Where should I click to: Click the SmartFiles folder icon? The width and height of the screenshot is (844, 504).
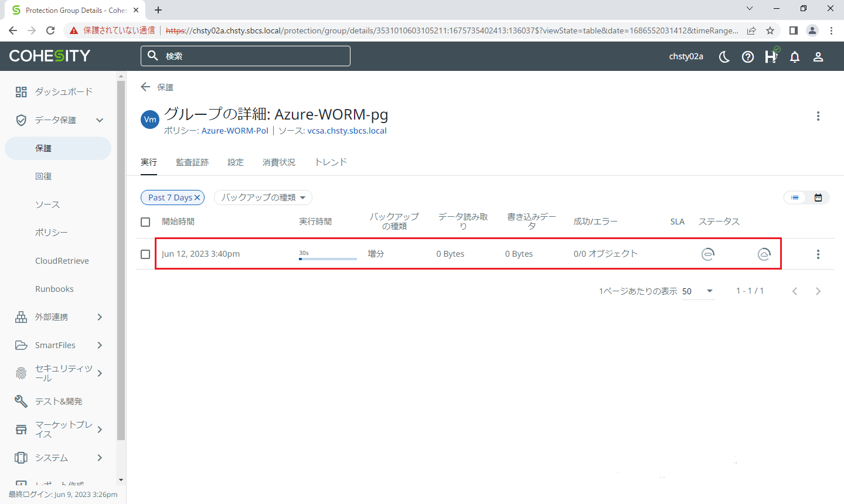[x=21, y=345]
